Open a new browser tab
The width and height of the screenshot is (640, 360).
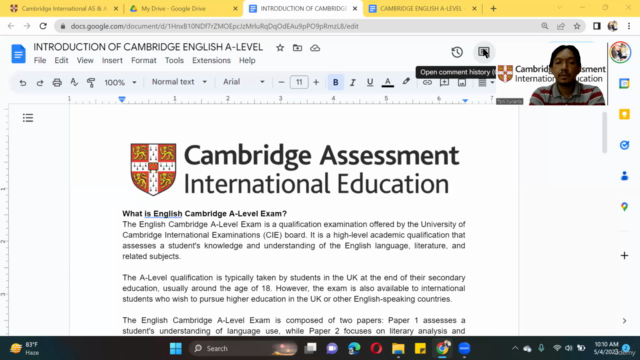(493, 9)
